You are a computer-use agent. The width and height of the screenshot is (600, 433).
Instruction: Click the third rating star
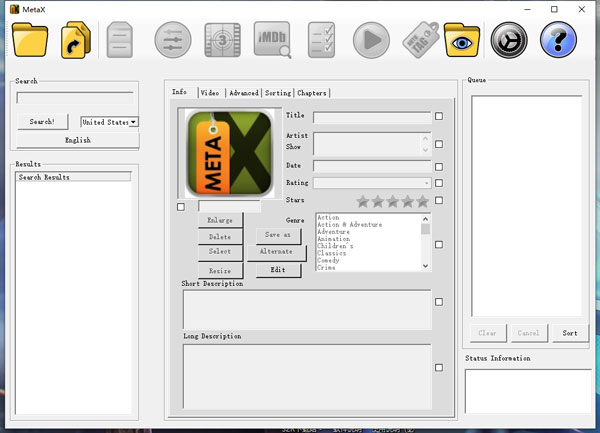393,201
